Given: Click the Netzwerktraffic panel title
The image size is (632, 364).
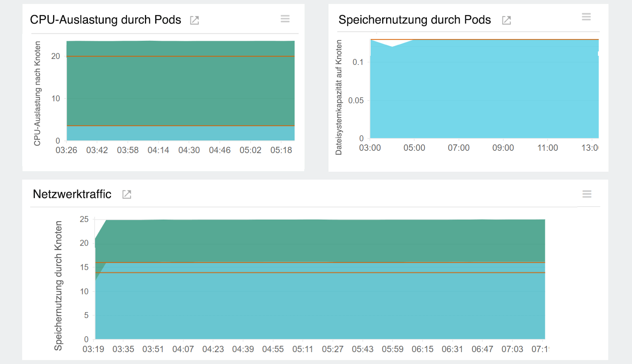Looking at the screenshot, I should (x=72, y=194).
